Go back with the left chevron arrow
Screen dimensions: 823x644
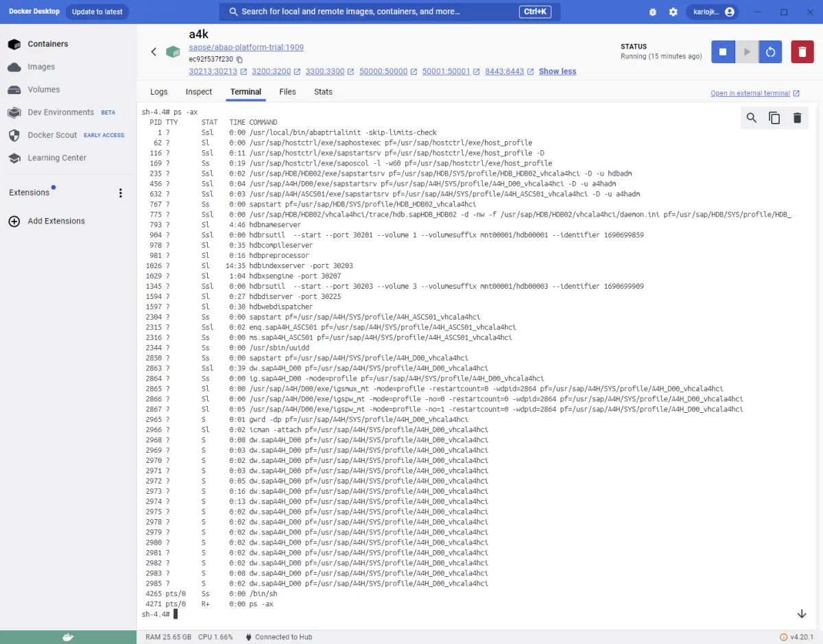tap(154, 52)
